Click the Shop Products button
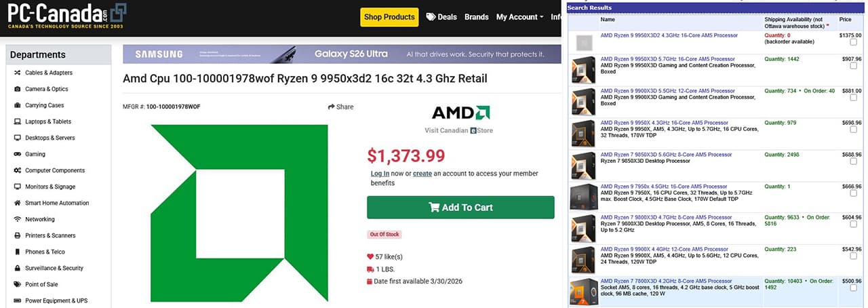868x308 pixels. 389,17
